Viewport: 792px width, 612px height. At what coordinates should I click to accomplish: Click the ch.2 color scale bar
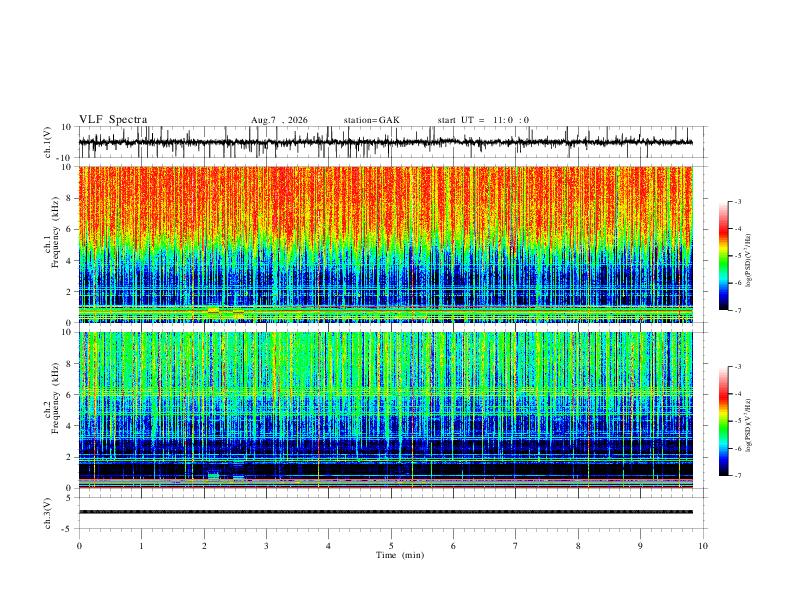click(724, 421)
